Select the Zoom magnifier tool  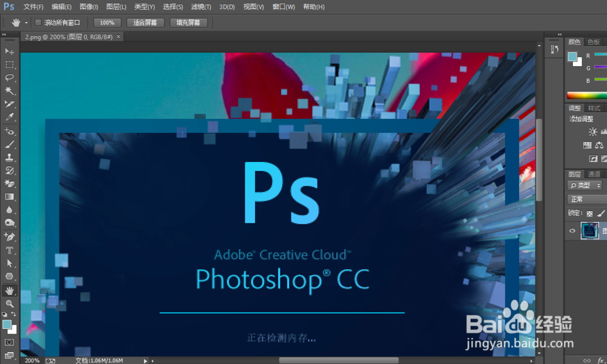coord(10,304)
